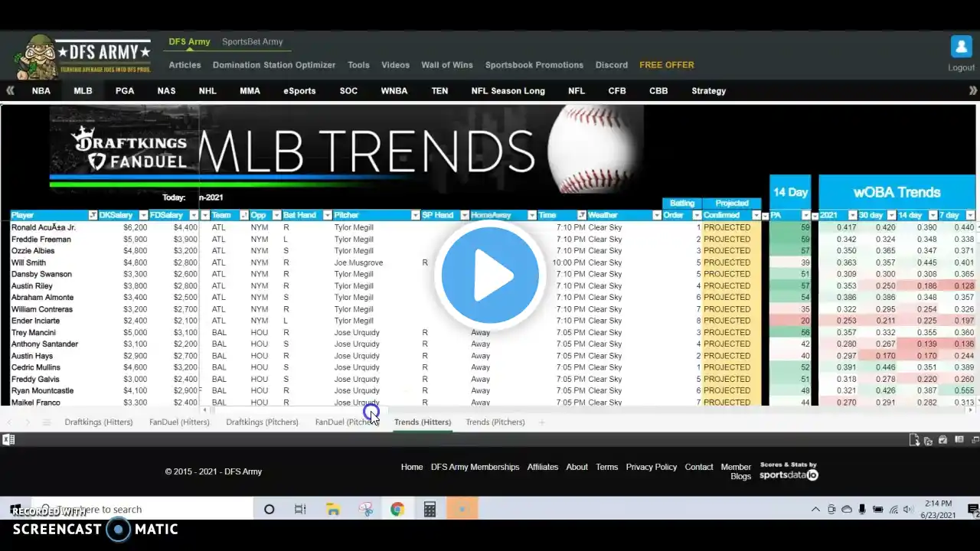The image size is (980, 551).
Task: Open Affiliates footer link
Action: click(x=543, y=468)
